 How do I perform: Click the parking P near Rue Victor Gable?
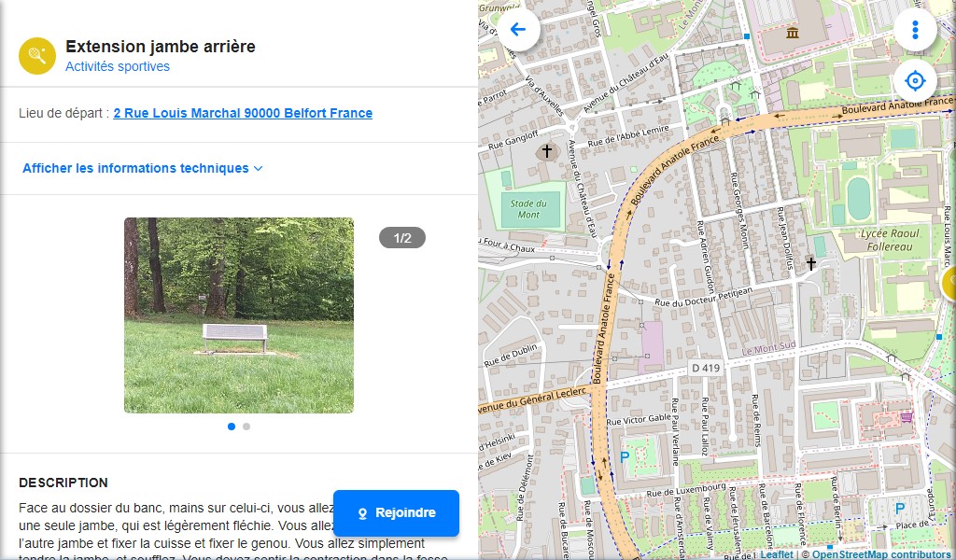625,456
